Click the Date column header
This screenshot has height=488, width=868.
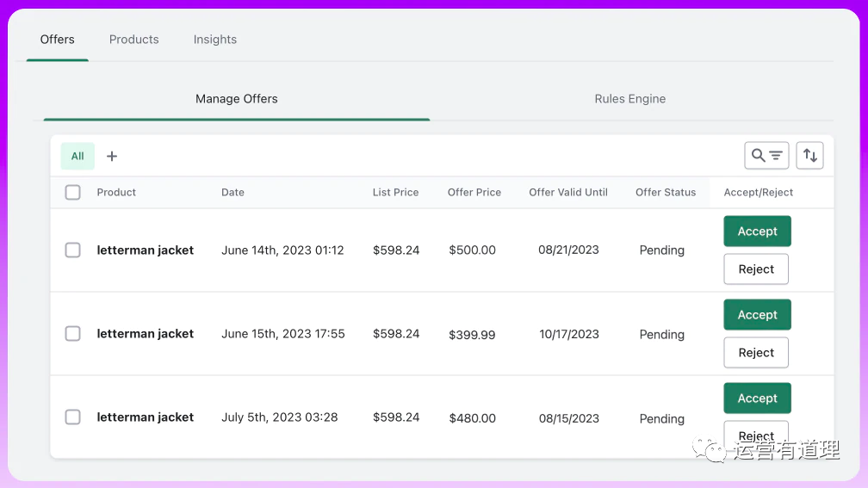(x=232, y=192)
